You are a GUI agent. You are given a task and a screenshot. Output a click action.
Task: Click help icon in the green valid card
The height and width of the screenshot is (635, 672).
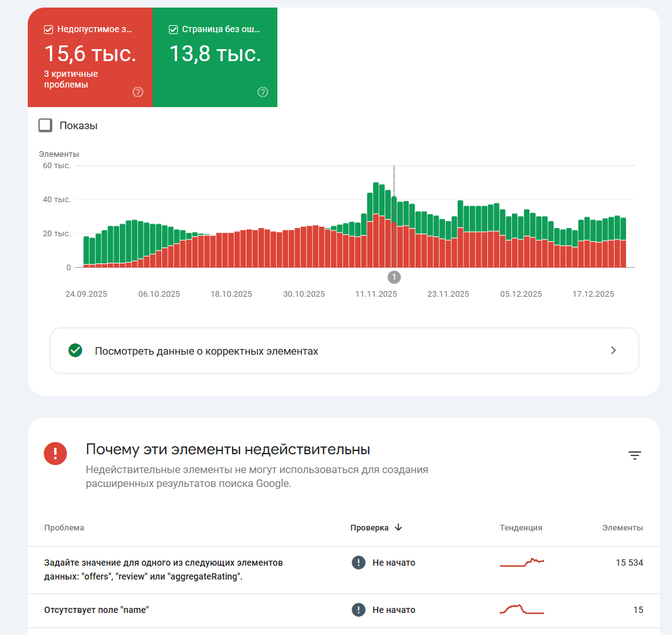[263, 92]
